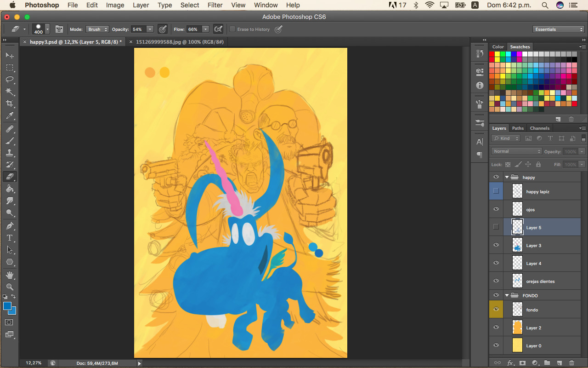
Task: Select the Dodge tool
Action: tap(10, 213)
